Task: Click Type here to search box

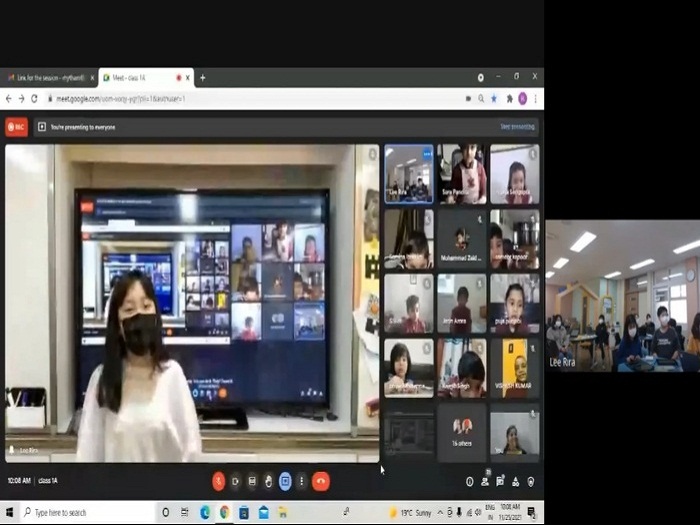Action: click(x=88, y=512)
